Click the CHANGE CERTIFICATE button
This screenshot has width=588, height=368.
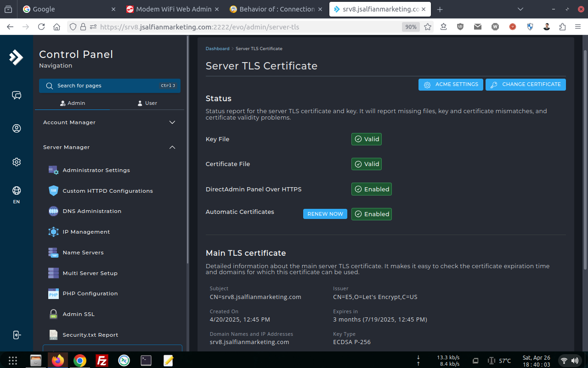(x=526, y=85)
